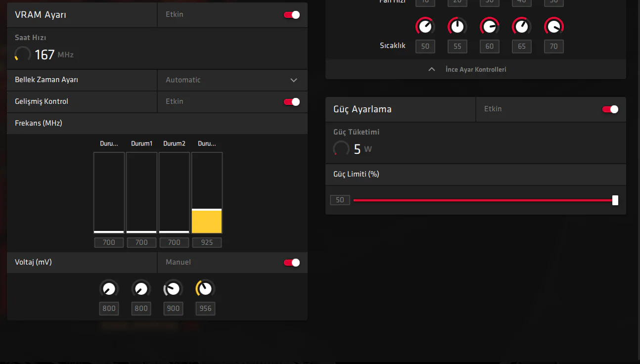
Task: Turn off the Gelişmiş Kontrol switch
Action: pyautogui.click(x=291, y=102)
